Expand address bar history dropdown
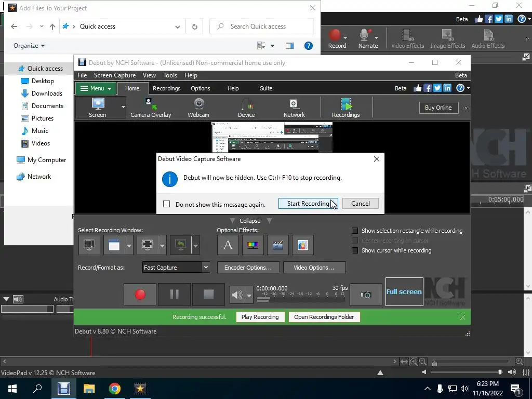The width and height of the screenshot is (532, 399). pos(178,26)
